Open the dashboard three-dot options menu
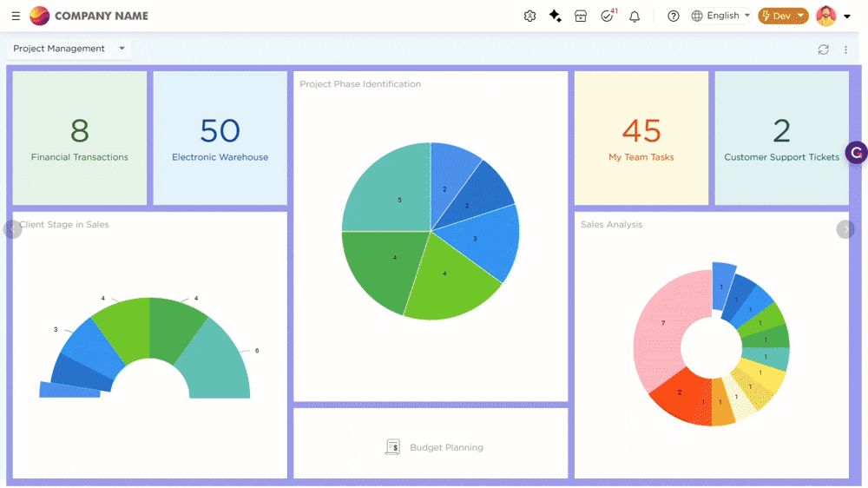Viewport: 868px width, 488px height. (846, 49)
